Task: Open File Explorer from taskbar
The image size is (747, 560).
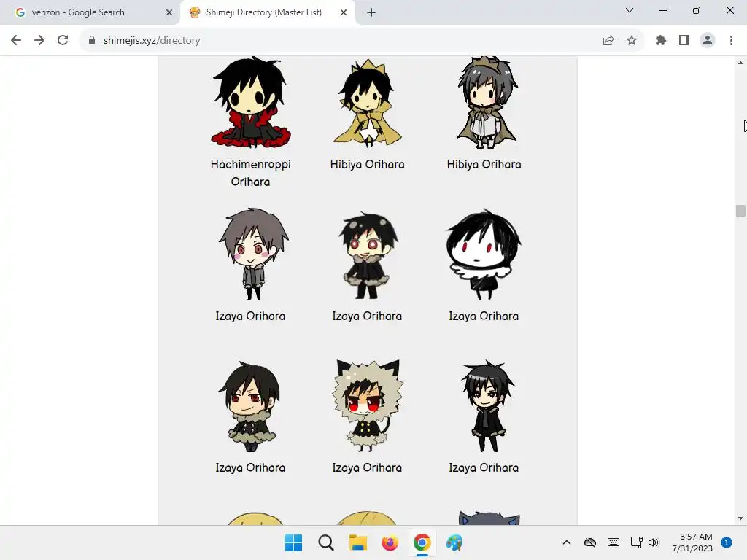Action: point(357,542)
